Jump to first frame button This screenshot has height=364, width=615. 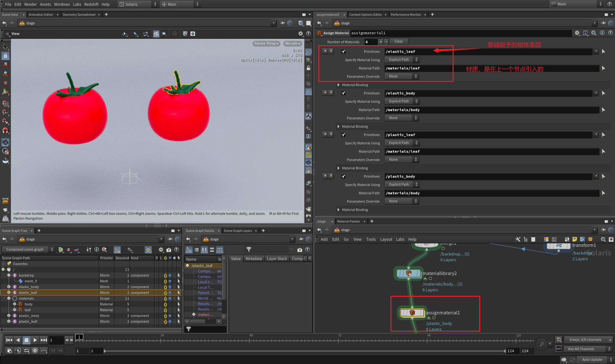pyautogui.click(x=9, y=340)
